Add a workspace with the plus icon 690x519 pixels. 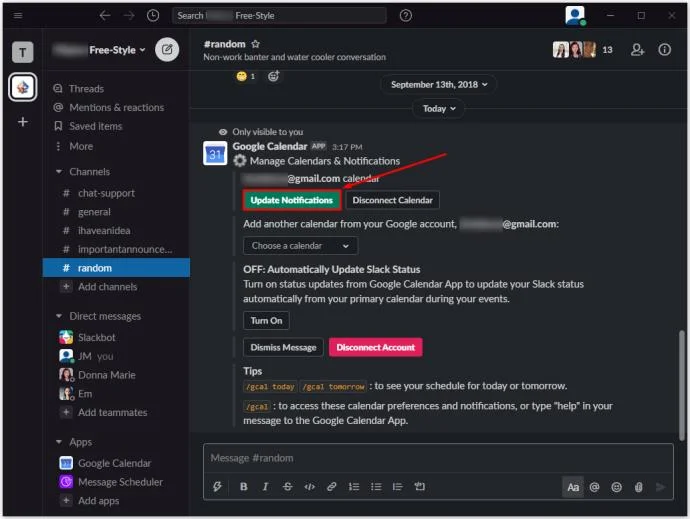(22, 121)
